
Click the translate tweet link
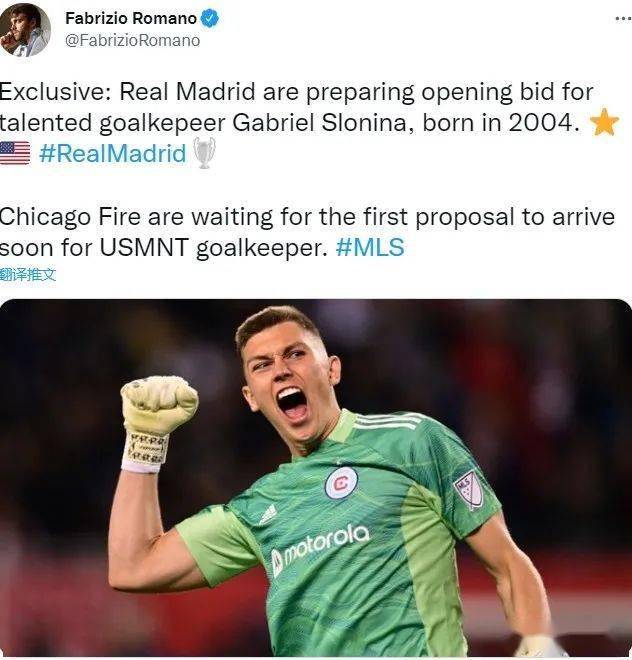28,275
